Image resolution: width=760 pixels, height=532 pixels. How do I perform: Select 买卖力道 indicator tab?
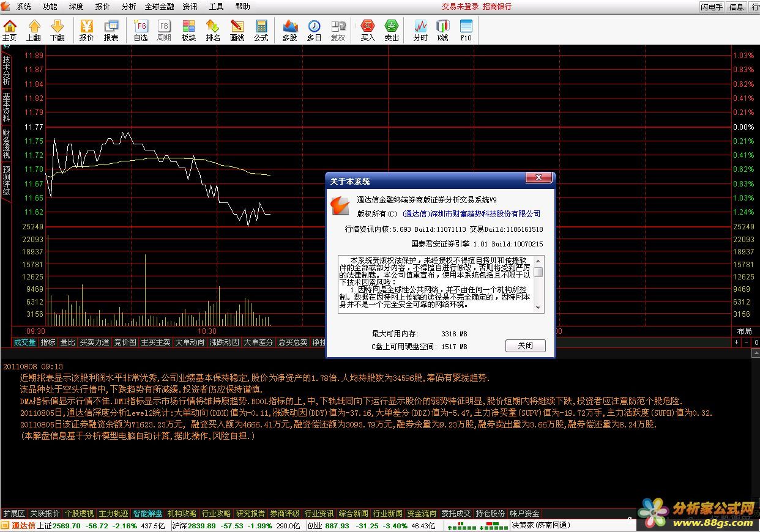(x=94, y=342)
